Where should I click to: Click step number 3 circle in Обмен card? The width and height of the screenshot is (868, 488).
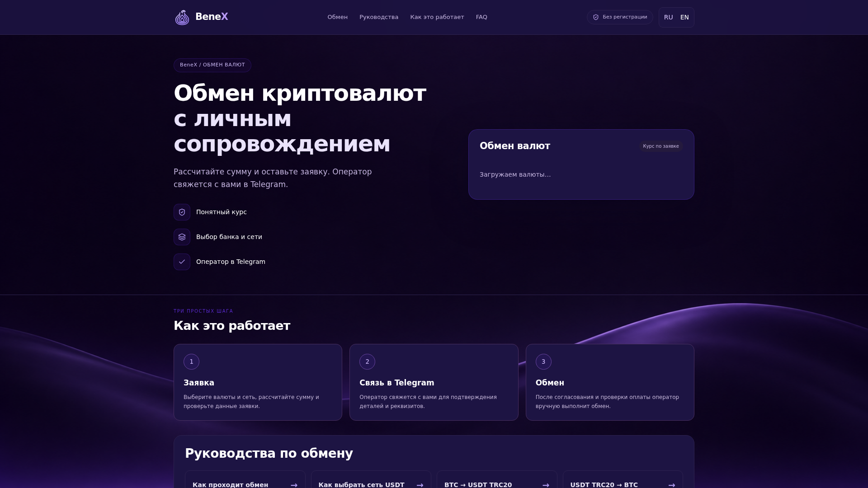[x=543, y=361]
